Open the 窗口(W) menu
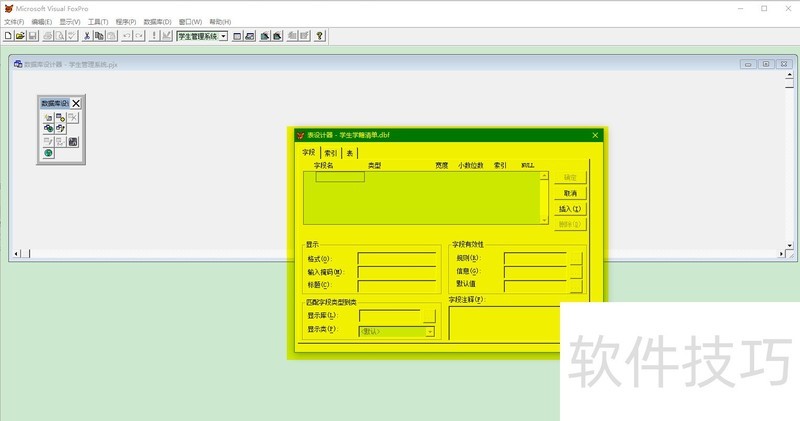The width and height of the screenshot is (800, 421). 190,22
